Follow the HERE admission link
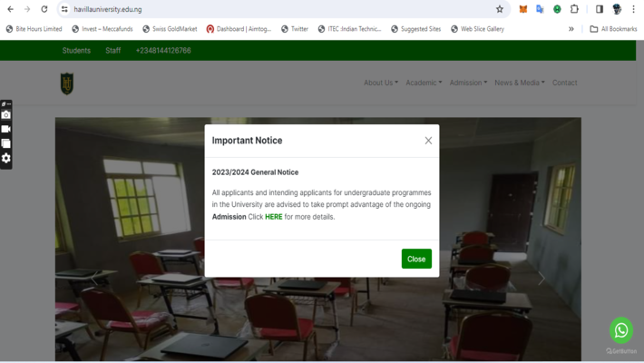The width and height of the screenshot is (644, 363). 273,217
